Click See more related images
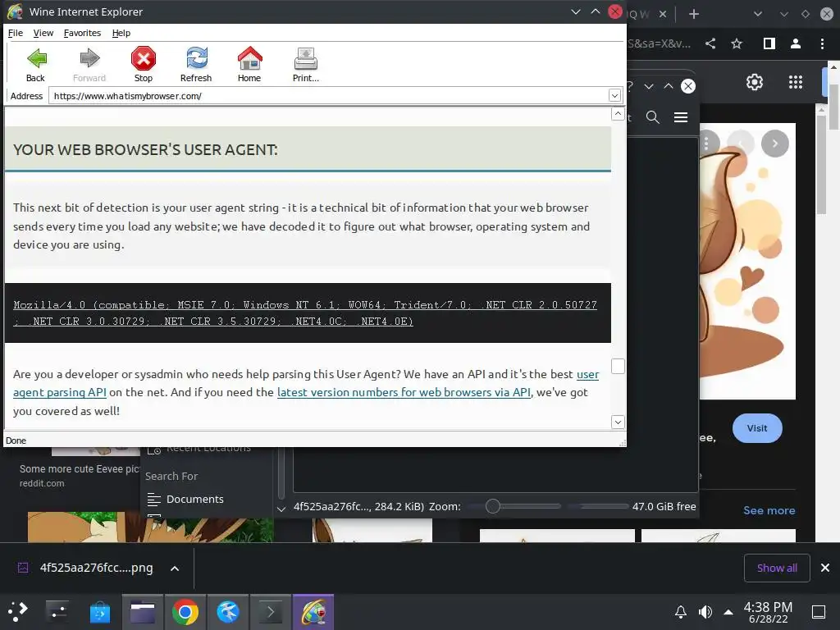The image size is (840, 630). (x=769, y=510)
